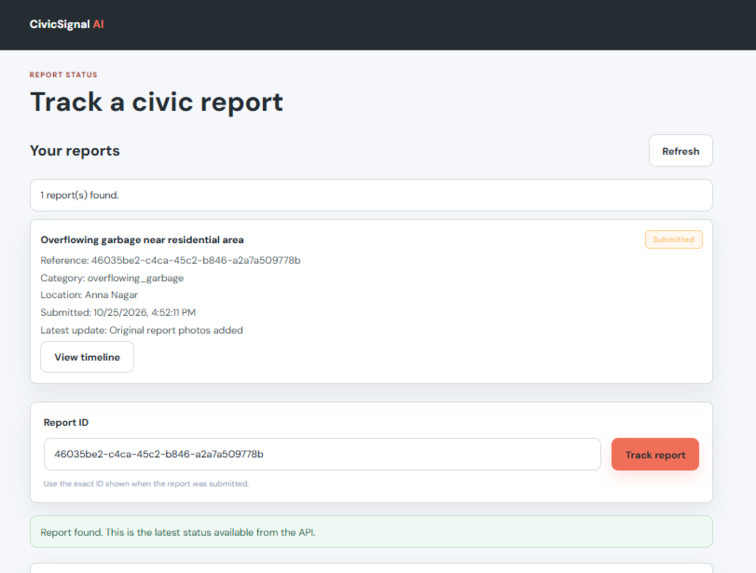The width and height of the screenshot is (756, 573).
Task: Click the 'Report ID' field label
Action: coord(66,423)
